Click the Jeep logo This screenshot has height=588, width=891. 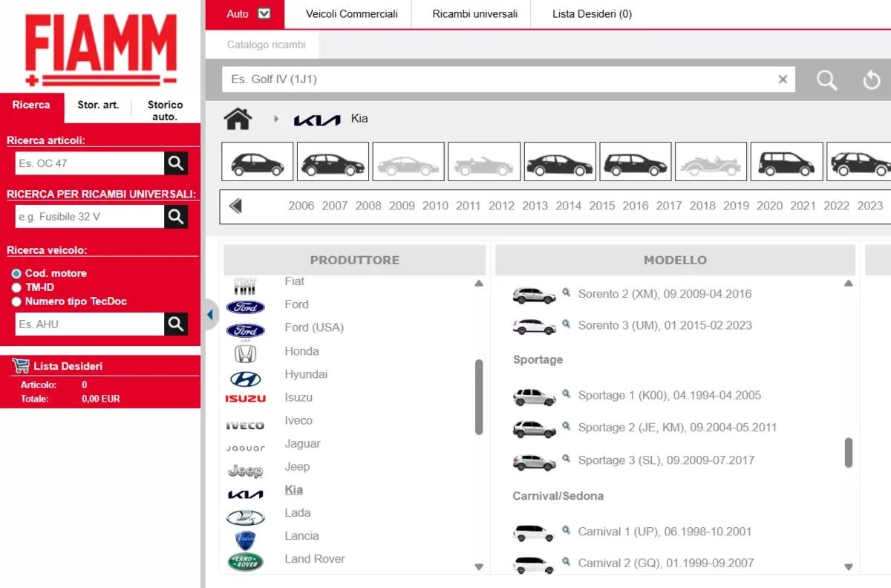pyautogui.click(x=245, y=471)
